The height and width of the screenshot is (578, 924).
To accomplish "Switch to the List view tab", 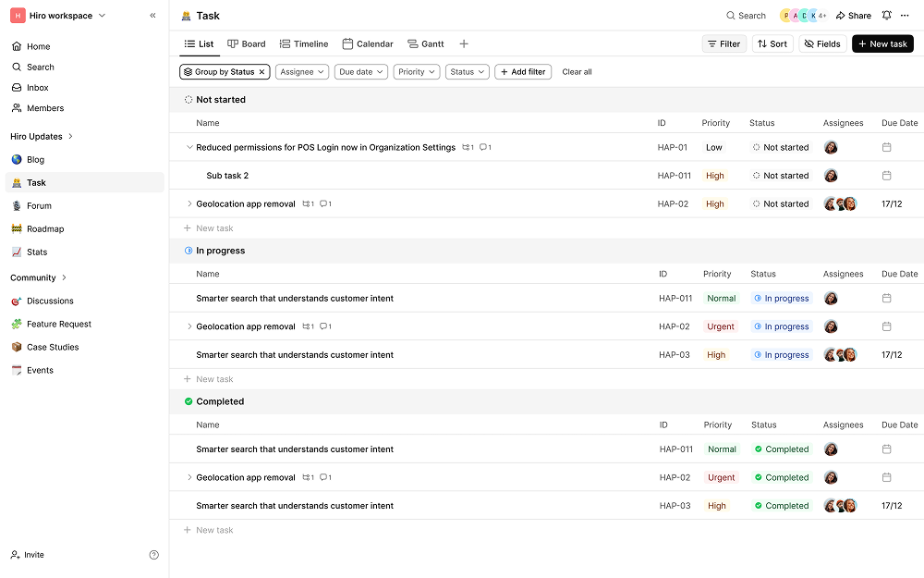I will [x=200, y=44].
